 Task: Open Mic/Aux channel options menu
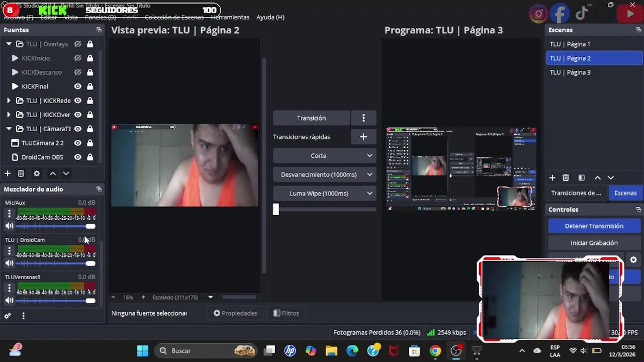(9, 214)
